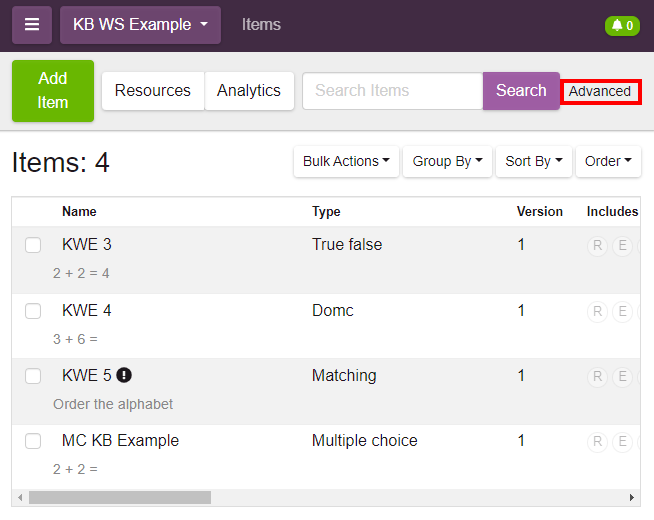Click the 'Items: 4' count heading
This screenshot has width=654, height=520.
click(61, 162)
